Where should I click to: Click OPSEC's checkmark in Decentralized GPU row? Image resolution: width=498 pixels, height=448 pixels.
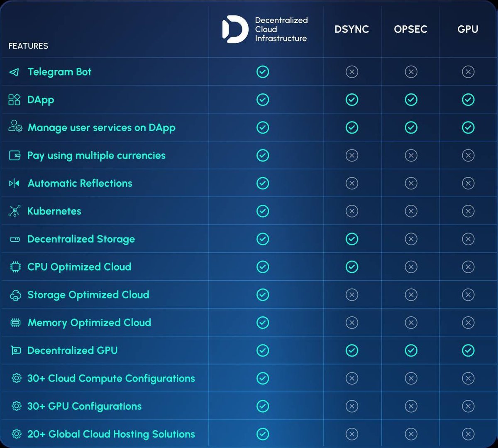tap(411, 350)
